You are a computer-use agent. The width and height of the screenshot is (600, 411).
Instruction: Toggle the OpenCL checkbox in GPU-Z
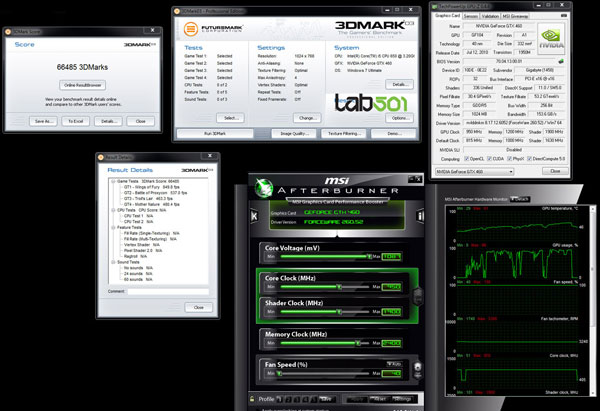466,158
